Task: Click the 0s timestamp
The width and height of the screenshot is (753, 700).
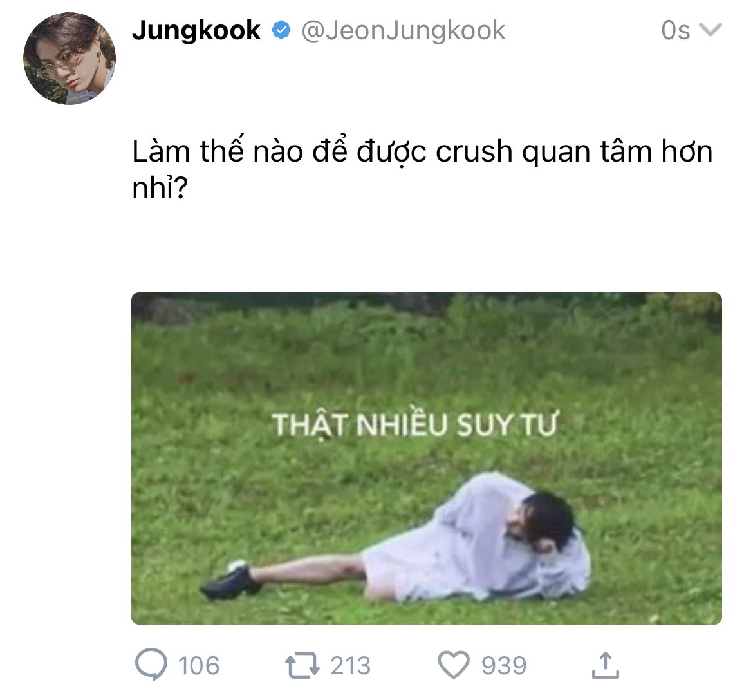Action: 676,30
